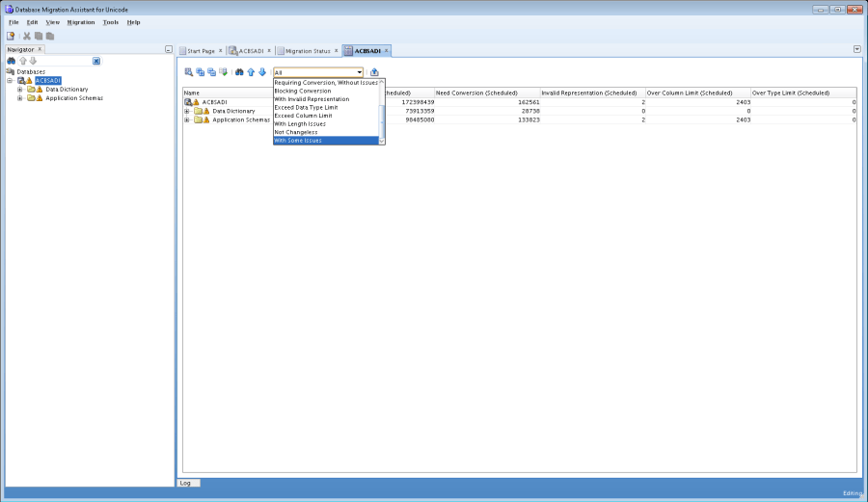Image resolution: width=868 pixels, height=502 pixels.
Task: Click Over Type Limit (Scheduled) column header
Action: coord(803,92)
